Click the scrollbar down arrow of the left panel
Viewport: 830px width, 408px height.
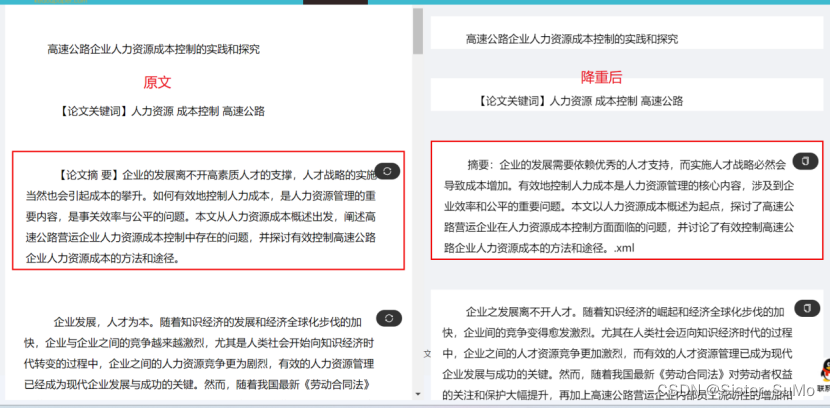click(418, 394)
